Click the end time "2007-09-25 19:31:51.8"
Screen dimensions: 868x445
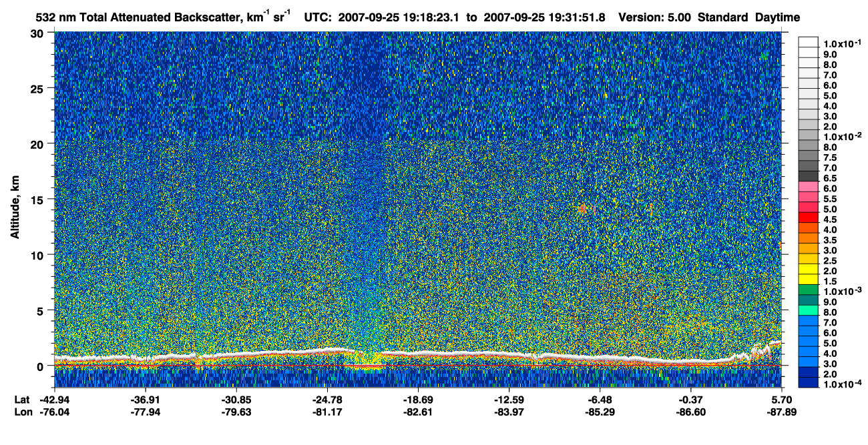click(544, 17)
